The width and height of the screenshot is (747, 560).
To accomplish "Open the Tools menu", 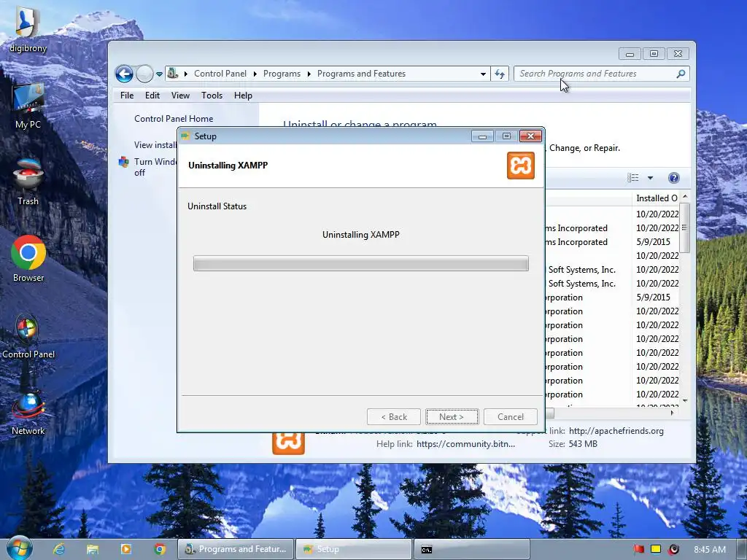I will point(212,96).
